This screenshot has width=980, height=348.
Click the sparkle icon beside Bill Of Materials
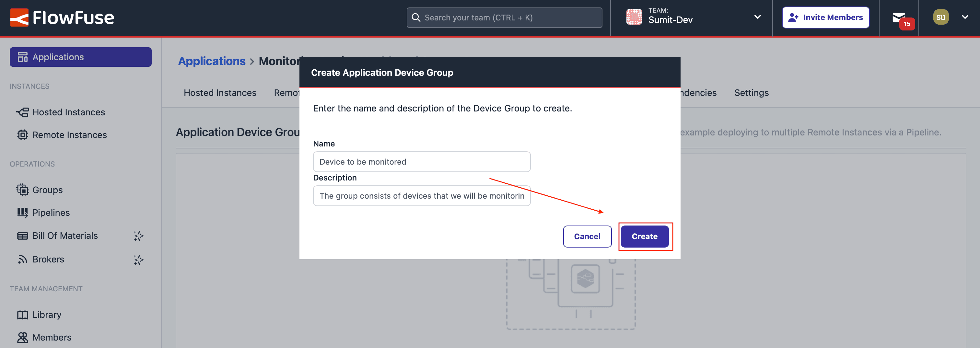138,236
